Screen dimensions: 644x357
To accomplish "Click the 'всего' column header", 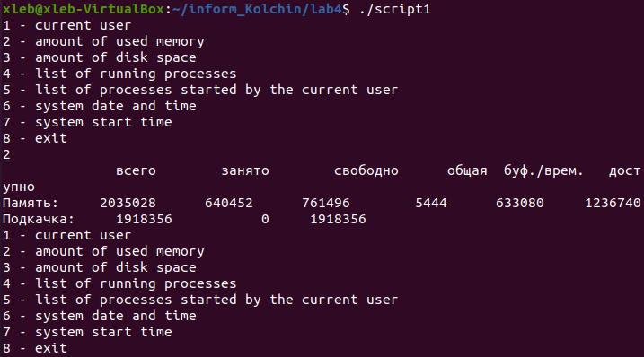I will pyautogui.click(x=136, y=170).
